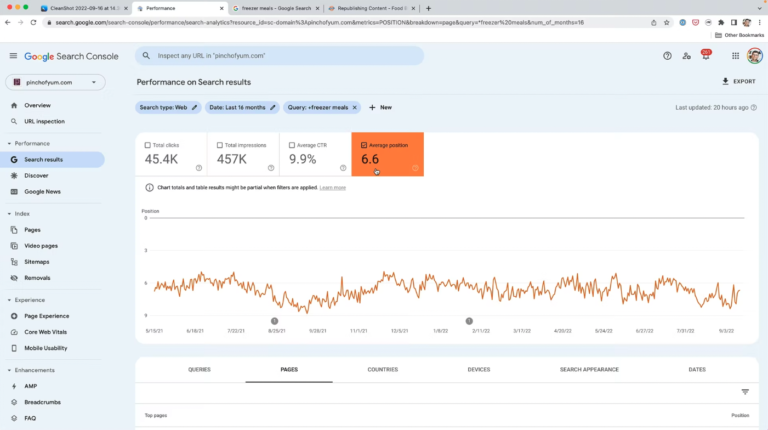This screenshot has width=768, height=430.
Task: Open Other Bookmarks folder
Action: (x=739, y=35)
